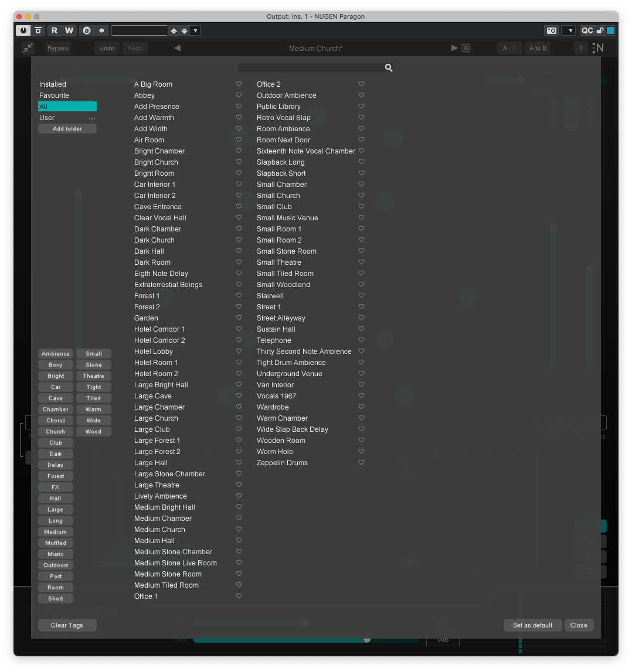This screenshot has width=632, height=672.
Task: Click the next preset arrow
Action: (454, 49)
